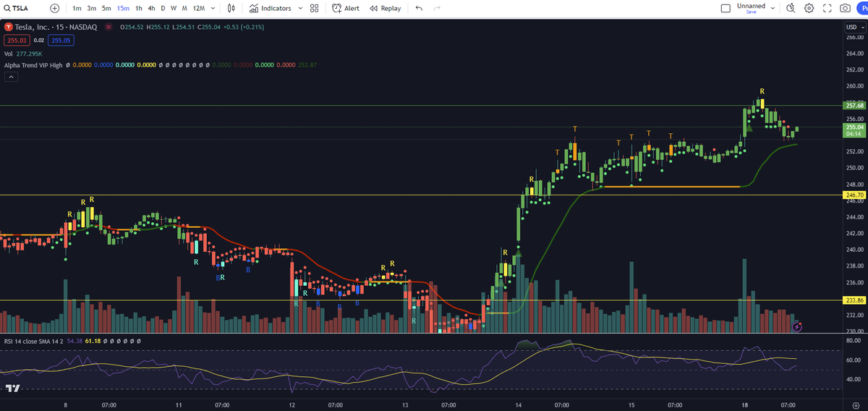Add a compare symbol with plus icon
Viewport: 868px width, 411px height.
(x=55, y=8)
